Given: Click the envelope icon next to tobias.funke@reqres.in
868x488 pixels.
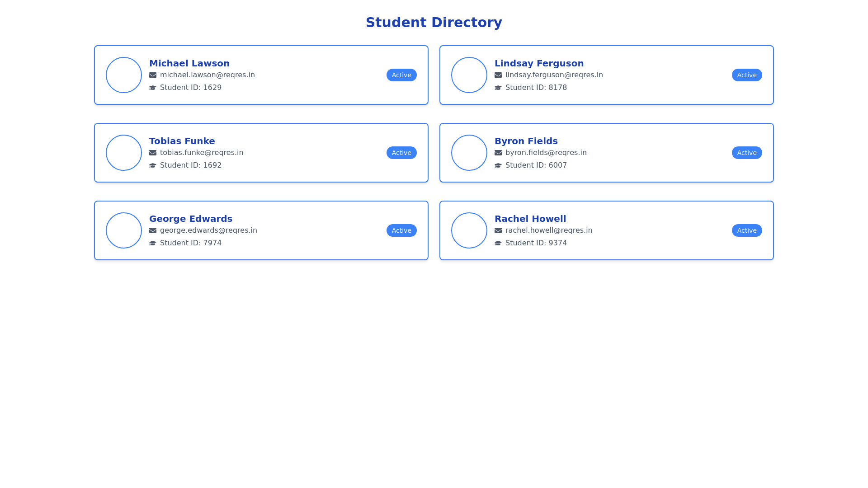Looking at the screenshot, I should click(153, 153).
